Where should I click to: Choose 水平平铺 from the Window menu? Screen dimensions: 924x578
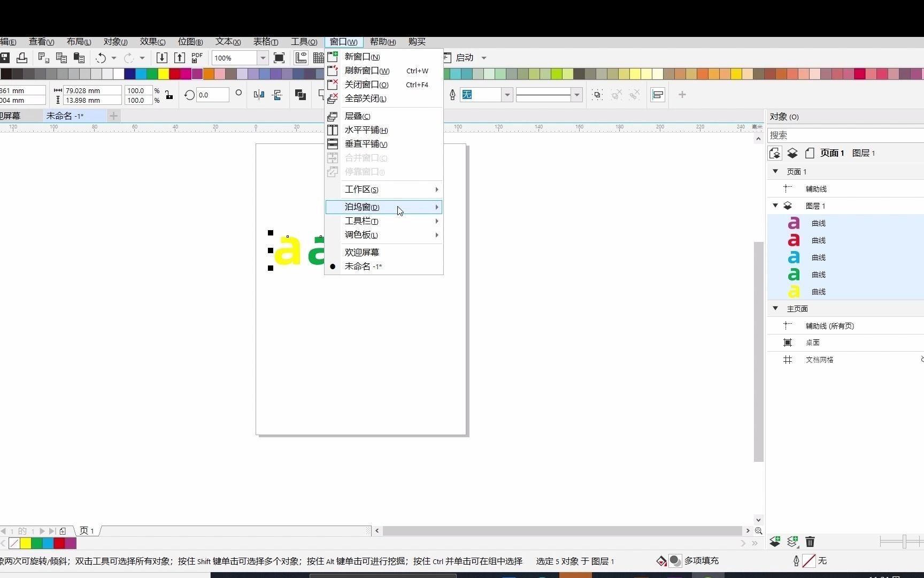(384, 130)
